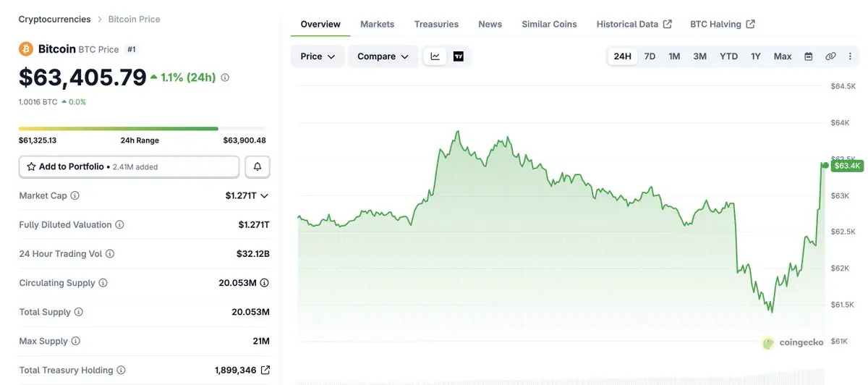Viewport: 868px width, 385px height.
Task: Select the 7D time range
Action: [650, 56]
